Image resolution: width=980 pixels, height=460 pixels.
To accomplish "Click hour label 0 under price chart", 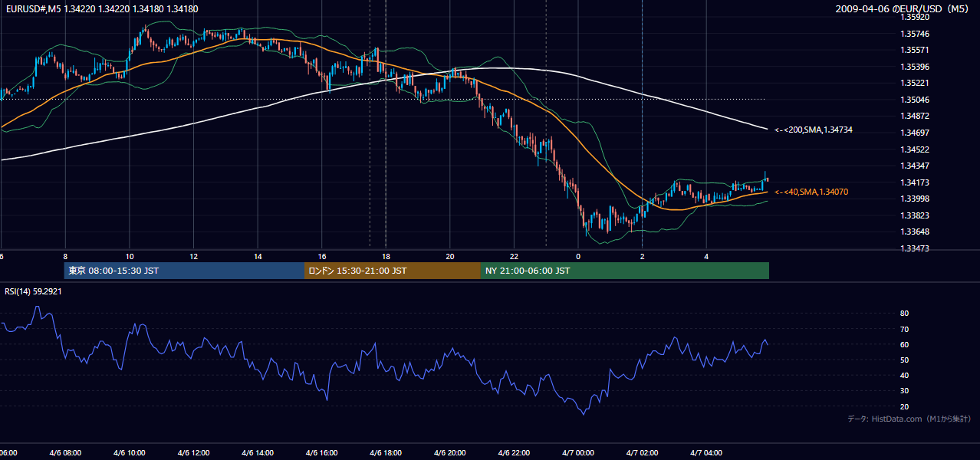I will (x=578, y=256).
